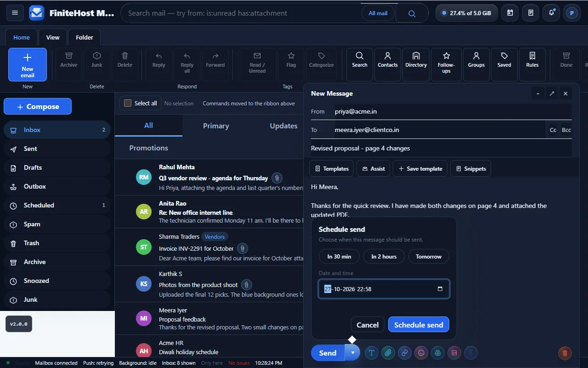
Task: Discard the draft with the red trash icon
Action: 565,353
